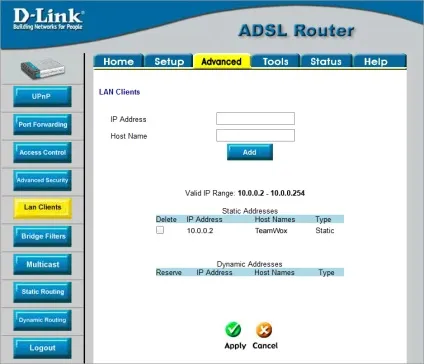Select the Advanced tab

point(222,61)
